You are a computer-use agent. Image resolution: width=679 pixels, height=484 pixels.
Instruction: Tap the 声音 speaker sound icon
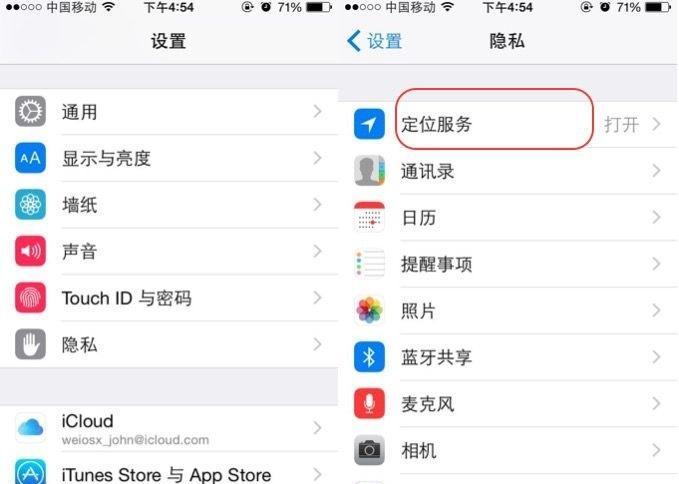(x=30, y=251)
